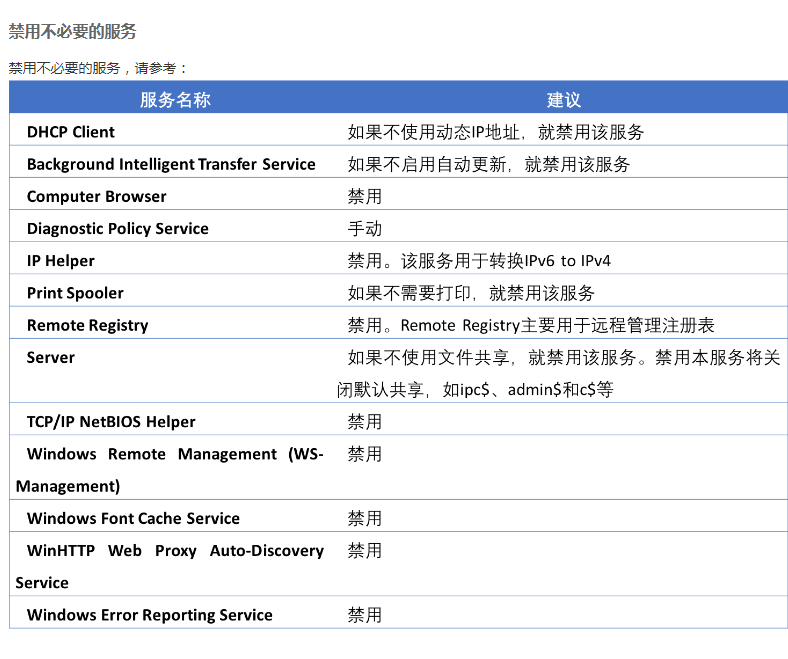
Task: Click 禁用 in the WinHTTP row
Action: [x=365, y=550]
